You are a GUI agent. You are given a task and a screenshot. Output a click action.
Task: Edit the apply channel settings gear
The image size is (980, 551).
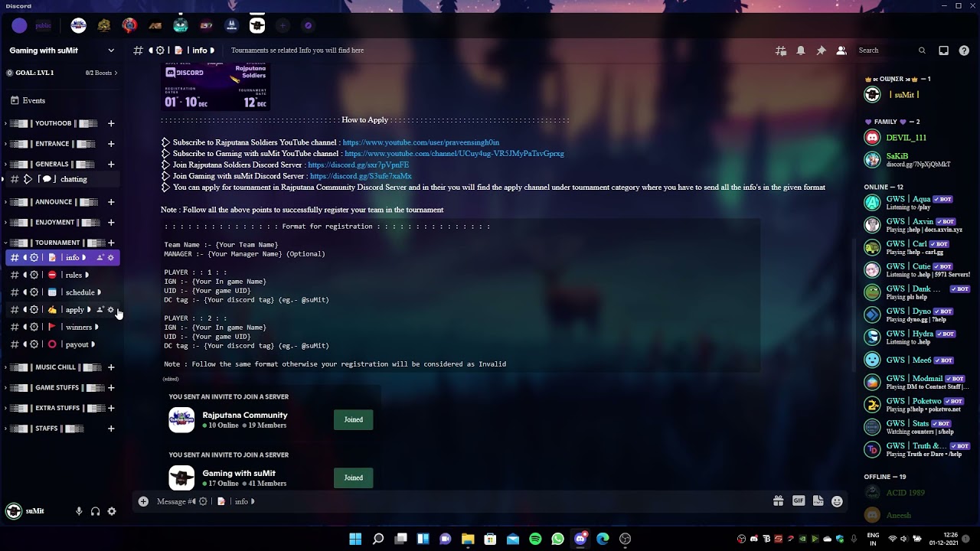click(111, 310)
